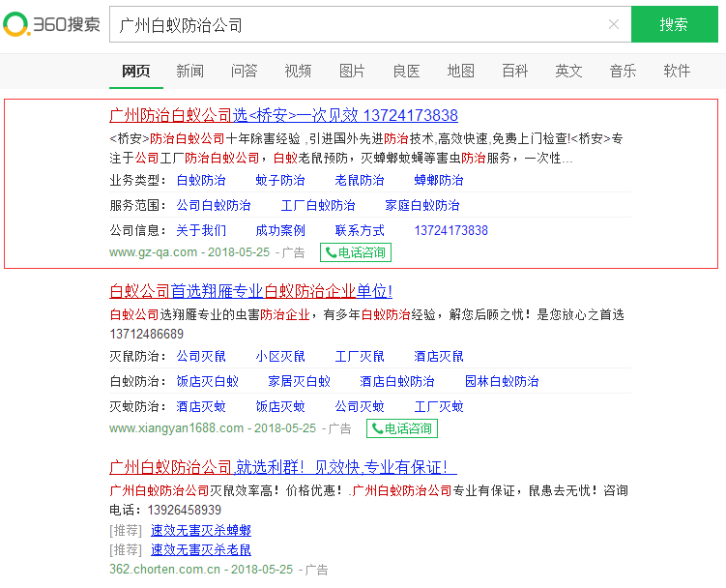Click the 蚊子防治 sublink

click(x=280, y=180)
